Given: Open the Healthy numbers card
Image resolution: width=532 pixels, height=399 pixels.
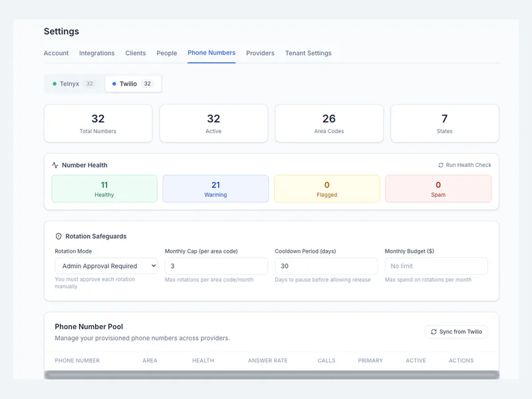Looking at the screenshot, I should (104, 189).
